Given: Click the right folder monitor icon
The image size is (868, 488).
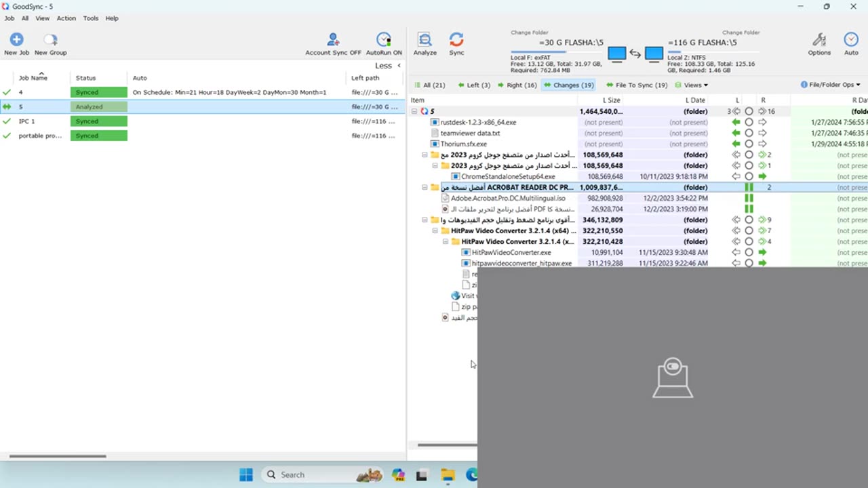Looking at the screenshot, I should pos(654,54).
